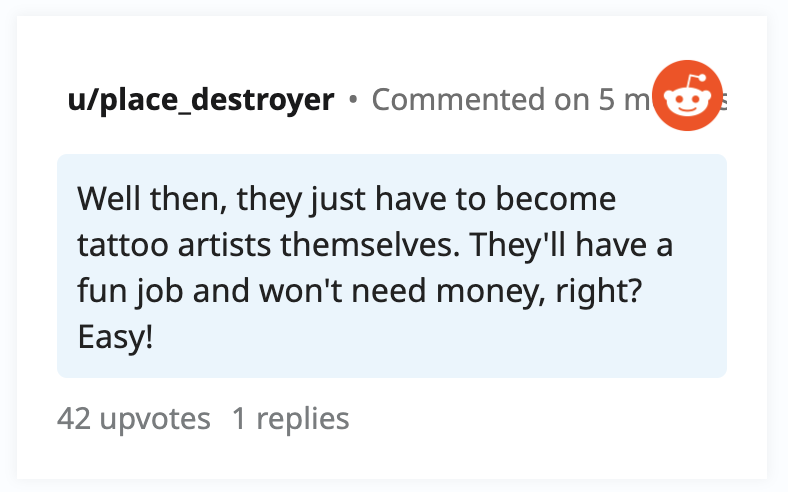Open the 1 replies link

pyautogui.click(x=290, y=418)
